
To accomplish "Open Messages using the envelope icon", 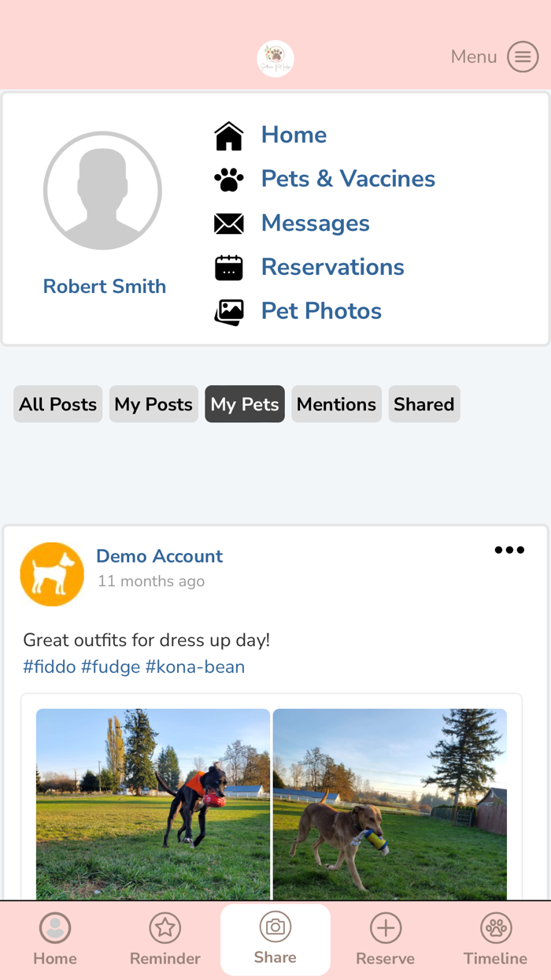I will coord(228,223).
